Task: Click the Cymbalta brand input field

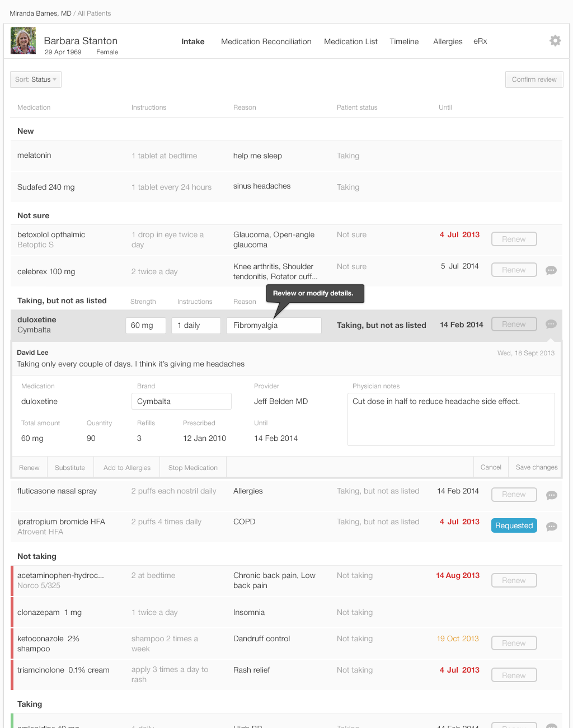Action: [181, 401]
